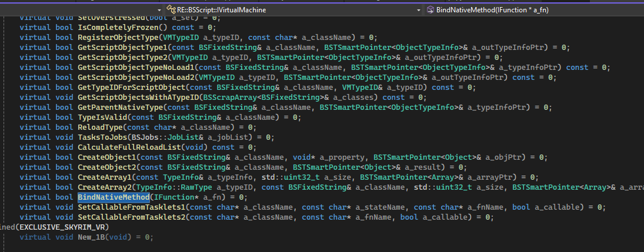Click the TasksToJobs method name
Screen dimensions: 644x252
click(104, 137)
